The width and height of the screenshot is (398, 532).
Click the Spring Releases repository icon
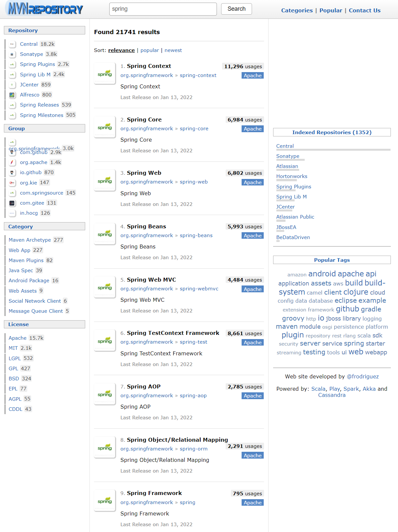(12, 105)
